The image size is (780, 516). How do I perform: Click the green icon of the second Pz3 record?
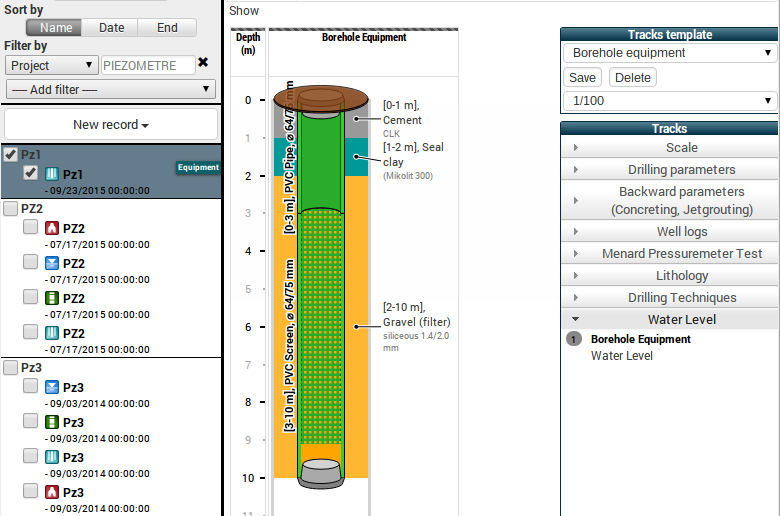tap(53, 422)
